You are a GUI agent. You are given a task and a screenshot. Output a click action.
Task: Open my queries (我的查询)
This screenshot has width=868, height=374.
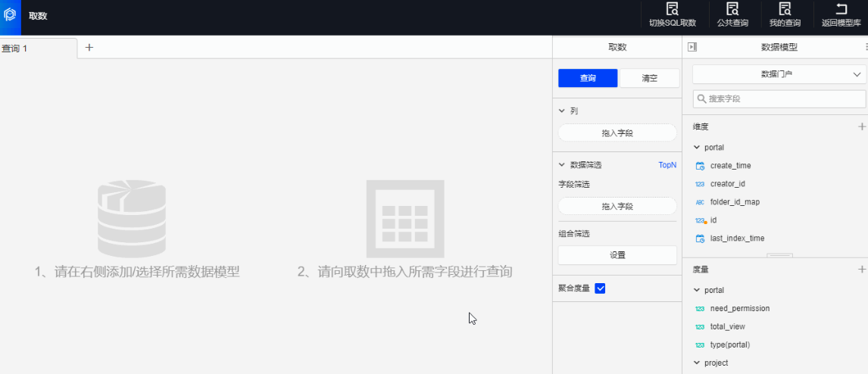[785, 15]
